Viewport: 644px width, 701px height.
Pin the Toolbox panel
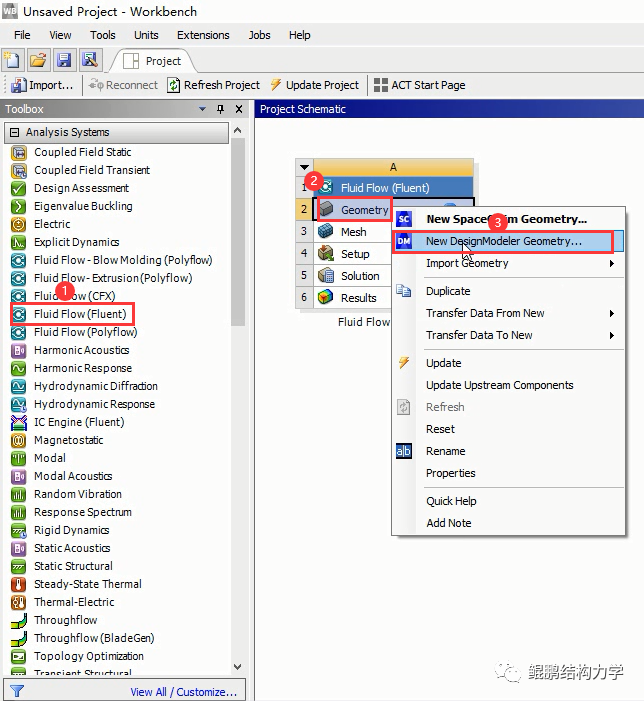(x=220, y=109)
